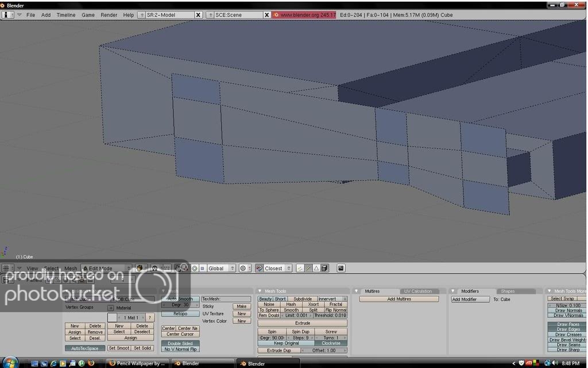Toggle Double Sided normals
This screenshot has width=588, height=368.
coord(180,343)
